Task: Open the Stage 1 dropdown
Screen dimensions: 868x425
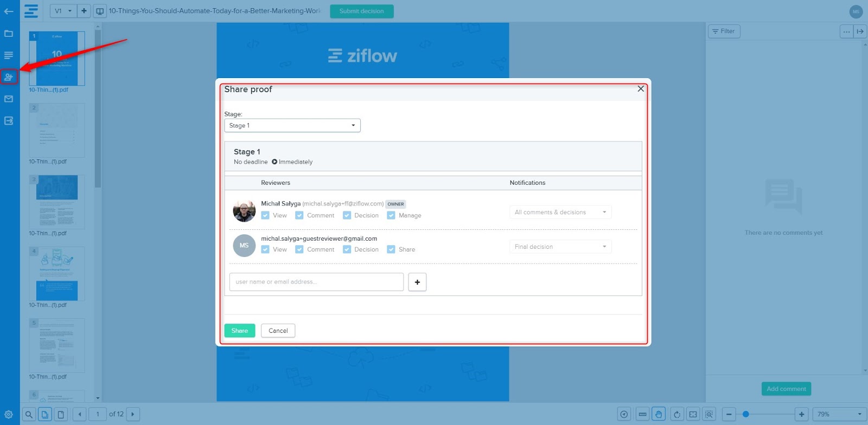Action: point(292,125)
